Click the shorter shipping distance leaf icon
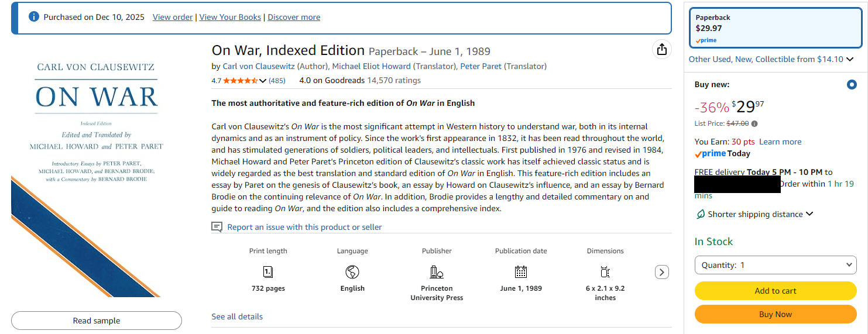The height and width of the screenshot is (334, 868). (700, 214)
